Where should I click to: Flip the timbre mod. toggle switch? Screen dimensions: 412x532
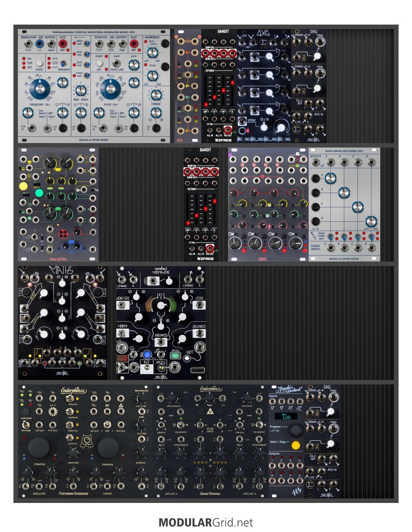click(86, 75)
